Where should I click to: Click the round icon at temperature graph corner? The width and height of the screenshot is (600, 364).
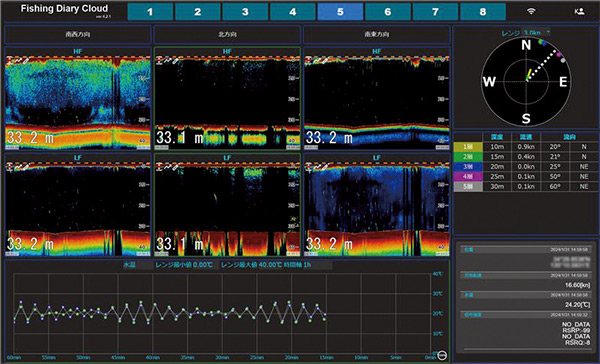click(442, 355)
